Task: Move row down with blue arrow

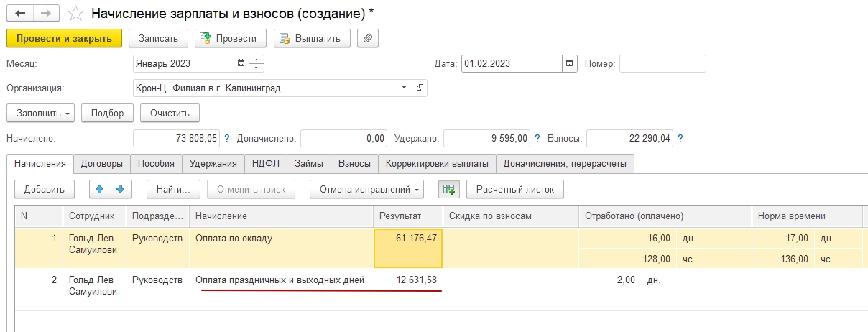Action: [x=120, y=189]
